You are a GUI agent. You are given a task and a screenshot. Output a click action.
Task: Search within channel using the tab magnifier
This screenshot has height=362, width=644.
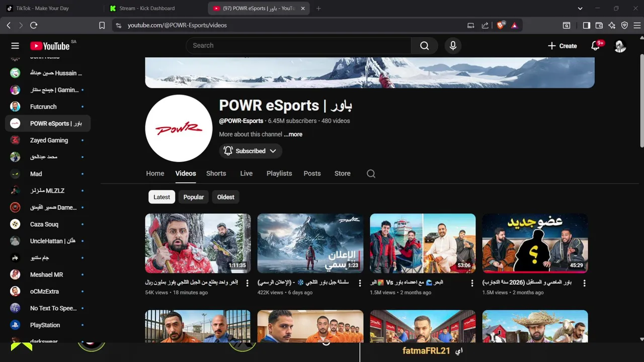[x=371, y=173]
